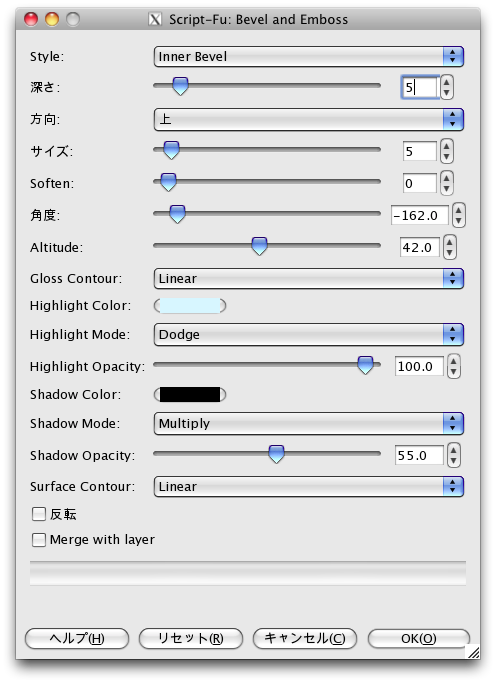Screen dimensions: 496x683
Task: Click the キャンセル(C) button
Action: coord(305,639)
